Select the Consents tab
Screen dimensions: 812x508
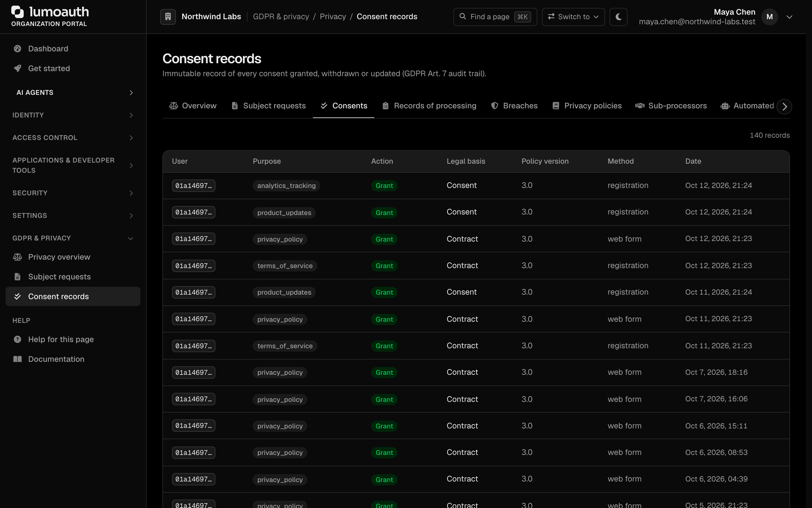344,106
